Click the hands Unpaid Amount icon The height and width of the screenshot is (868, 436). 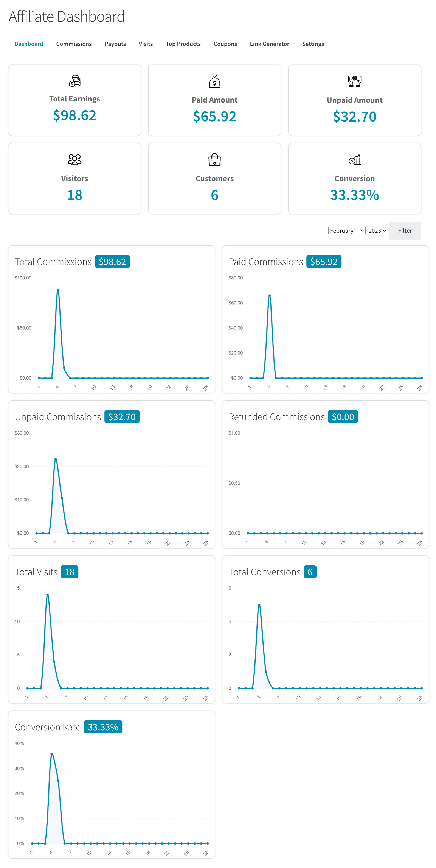(x=354, y=81)
